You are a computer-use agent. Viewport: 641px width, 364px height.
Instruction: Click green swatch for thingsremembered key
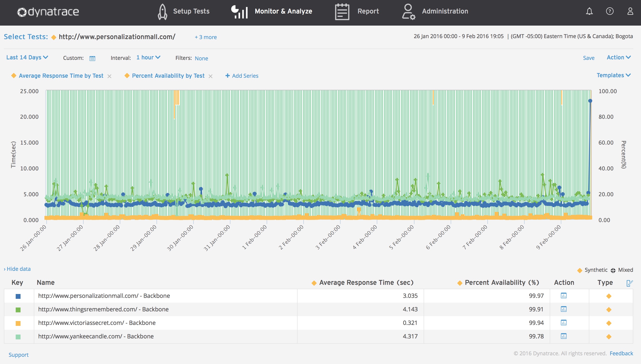click(x=18, y=310)
